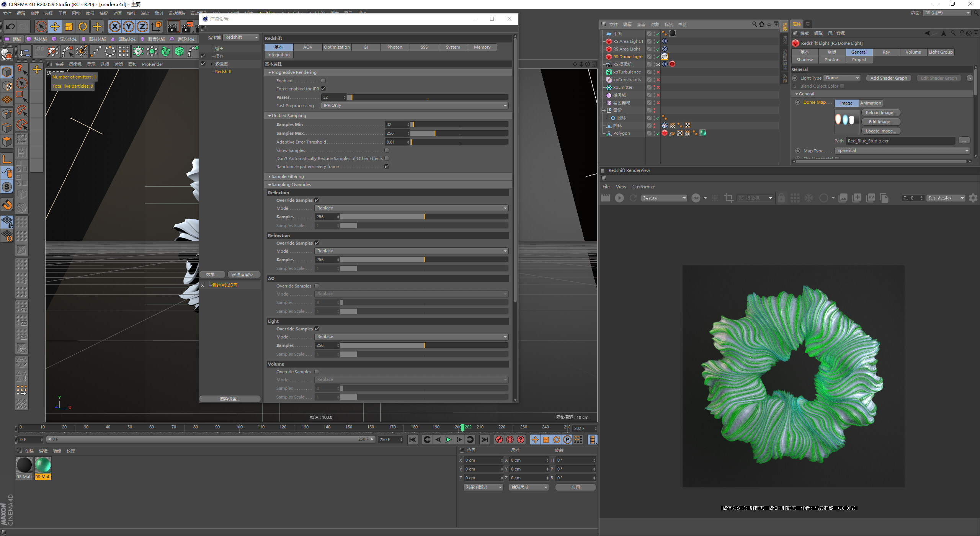Image resolution: width=980 pixels, height=536 pixels.
Task: Click the record active objects button
Action: (499, 440)
